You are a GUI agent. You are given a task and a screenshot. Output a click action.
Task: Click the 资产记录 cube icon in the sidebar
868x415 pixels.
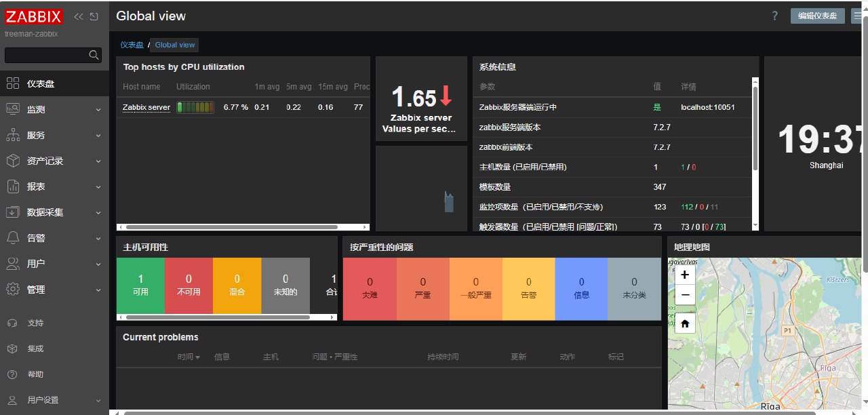(x=12, y=161)
